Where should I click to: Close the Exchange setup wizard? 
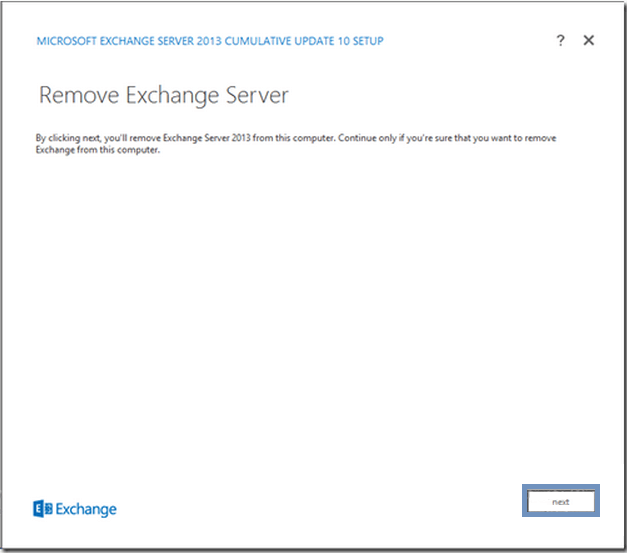point(589,40)
